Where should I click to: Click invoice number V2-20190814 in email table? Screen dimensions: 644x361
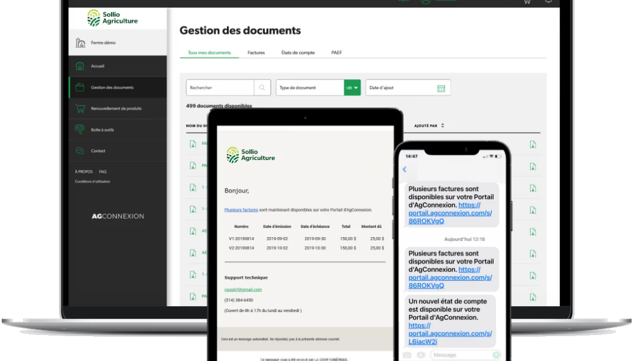click(242, 248)
